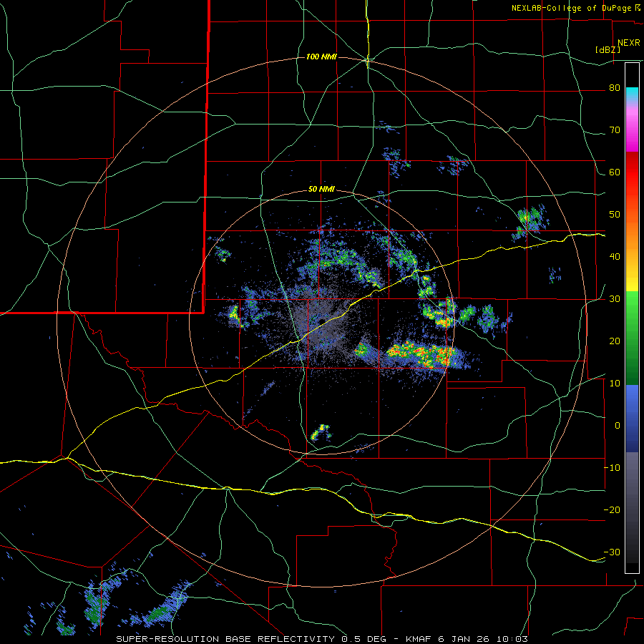Click the 30 value on dBZ scale
The width and height of the screenshot is (644, 644).
[615, 299]
